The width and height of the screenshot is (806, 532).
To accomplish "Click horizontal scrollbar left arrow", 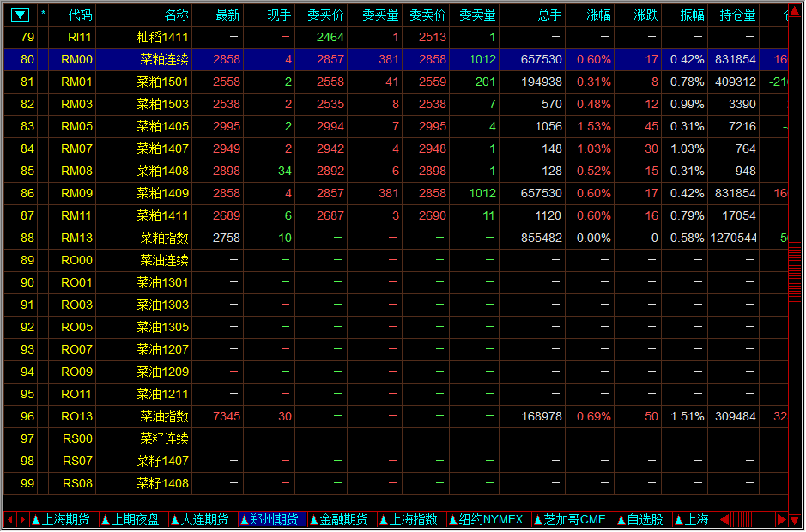I will pos(724,520).
